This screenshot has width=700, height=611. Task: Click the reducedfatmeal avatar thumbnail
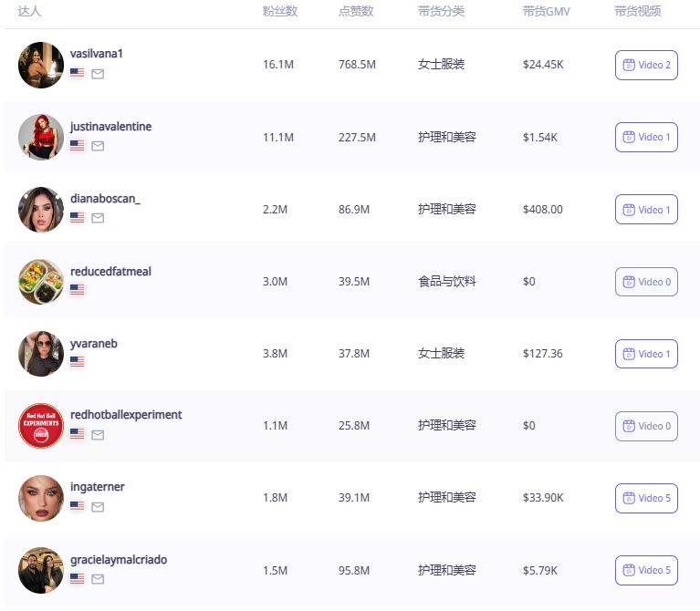(x=41, y=282)
